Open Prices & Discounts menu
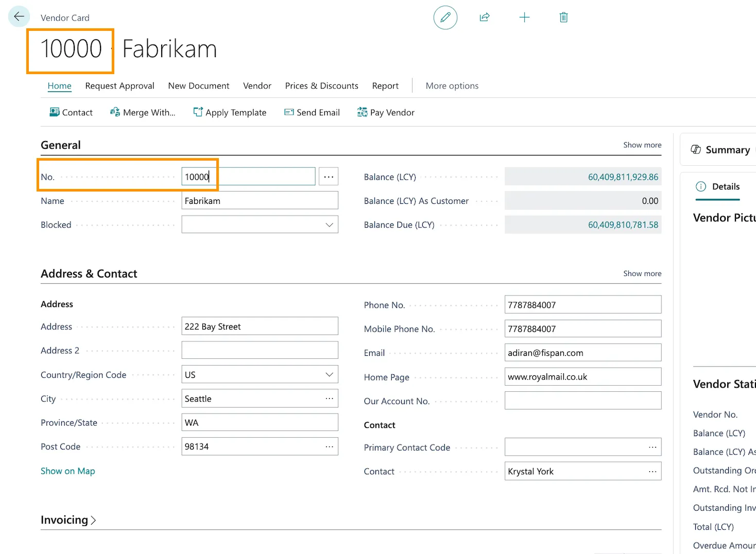 (322, 86)
